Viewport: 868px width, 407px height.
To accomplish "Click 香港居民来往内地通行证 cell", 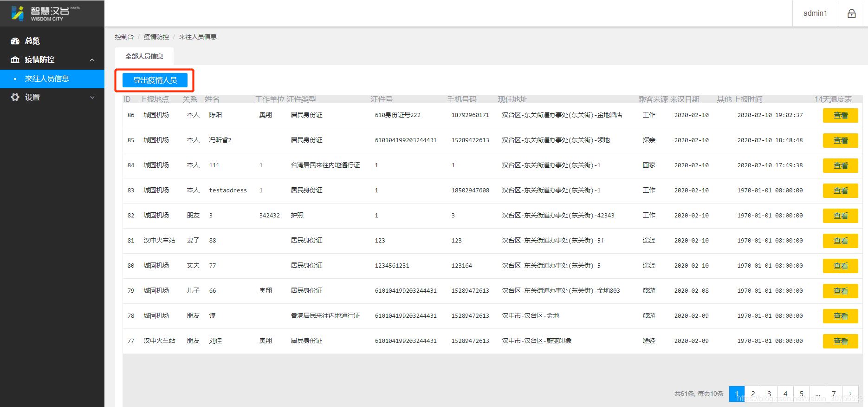I will click(x=325, y=315).
